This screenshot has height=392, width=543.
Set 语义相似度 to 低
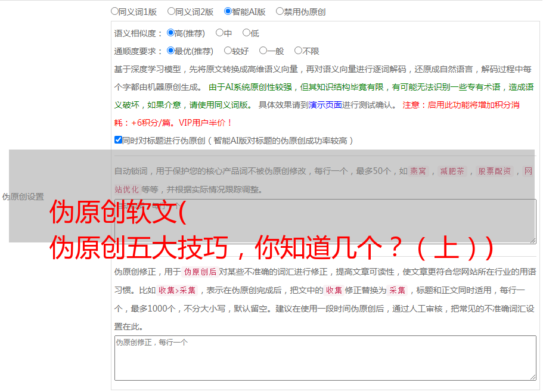click(246, 33)
